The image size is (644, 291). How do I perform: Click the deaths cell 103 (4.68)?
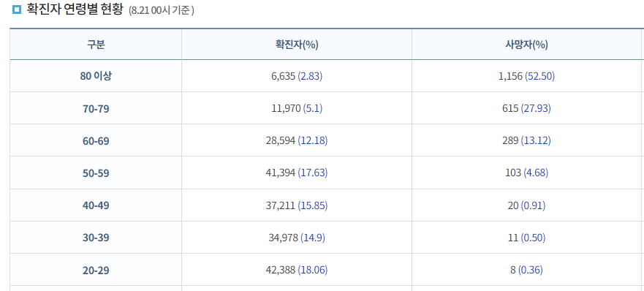point(526,173)
